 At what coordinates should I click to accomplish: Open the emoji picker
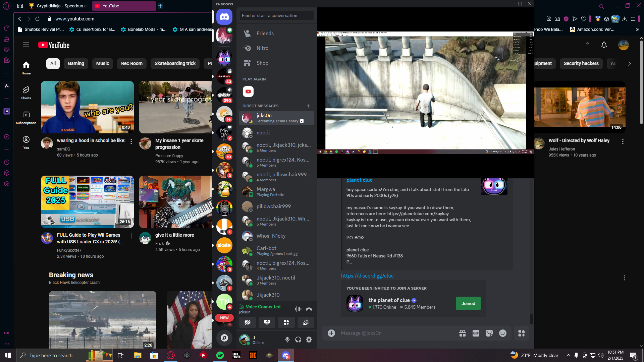pos(502,333)
